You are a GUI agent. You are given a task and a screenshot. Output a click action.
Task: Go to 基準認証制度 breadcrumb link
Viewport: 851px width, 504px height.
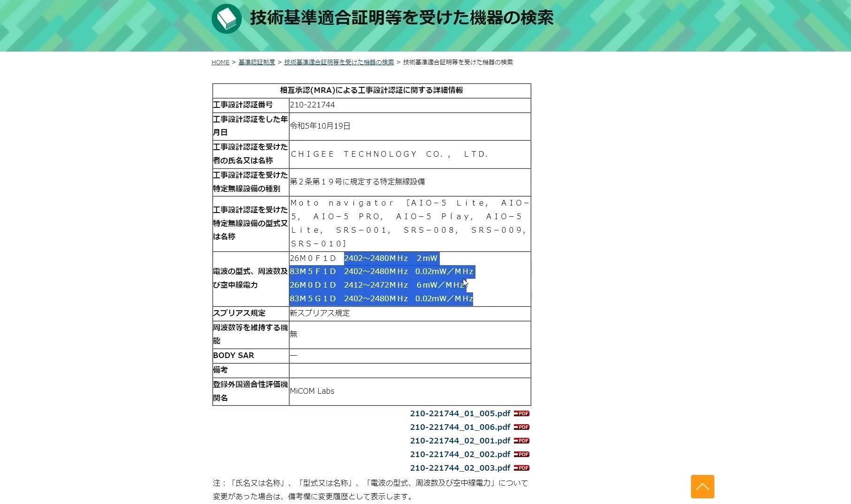coord(257,62)
